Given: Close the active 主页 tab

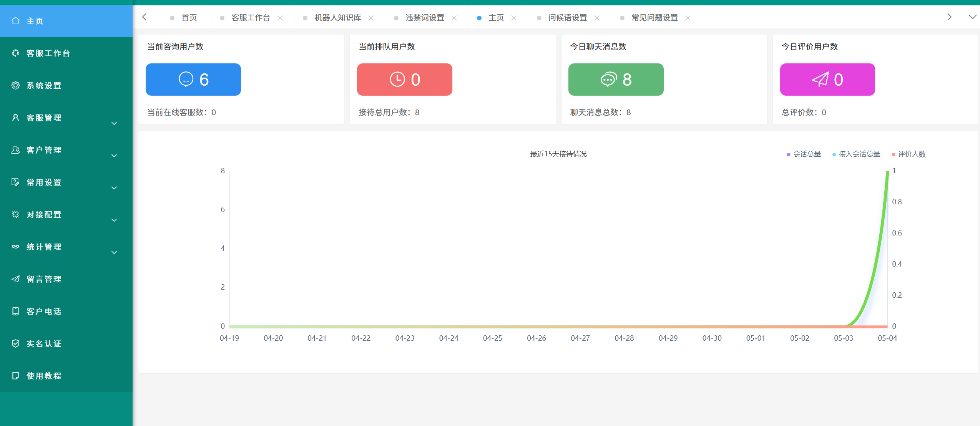Looking at the screenshot, I should pyautogui.click(x=514, y=18).
